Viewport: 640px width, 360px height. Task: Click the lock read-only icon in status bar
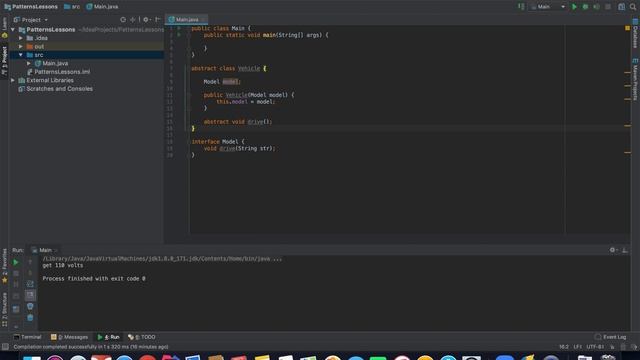[x=612, y=347]
